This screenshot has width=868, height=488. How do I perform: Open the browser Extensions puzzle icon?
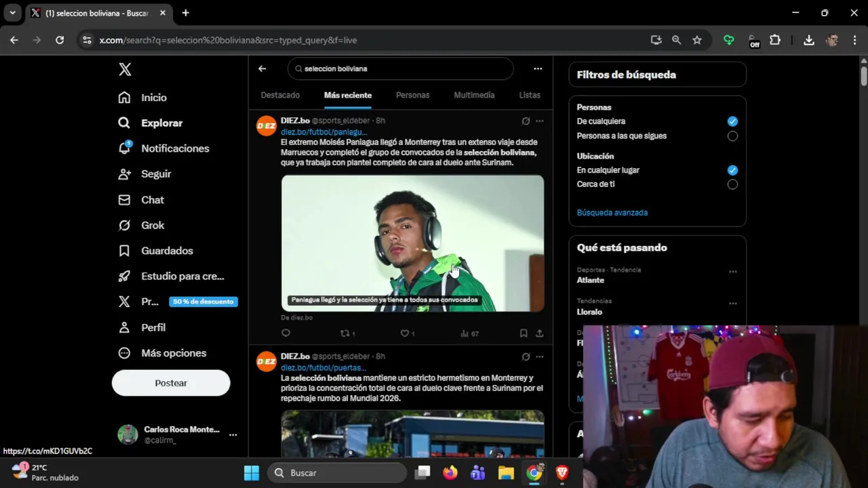[775, 40]
